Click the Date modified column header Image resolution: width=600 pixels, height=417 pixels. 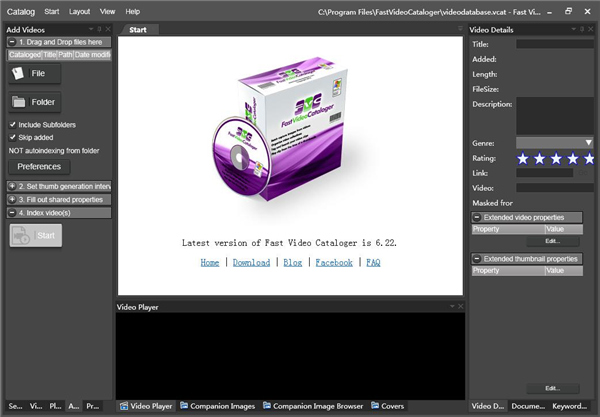click(x=92, y=55)
